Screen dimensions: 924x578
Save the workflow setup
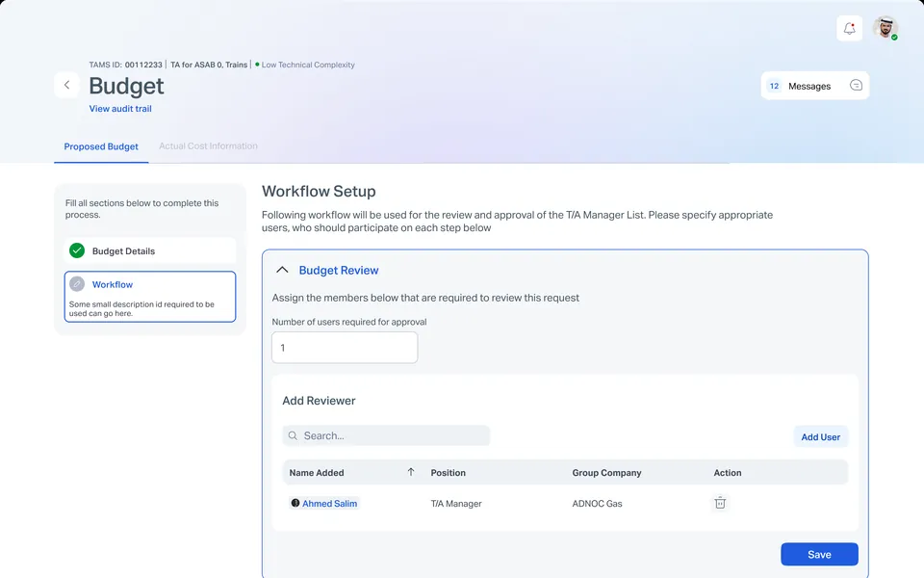(x=819, y=555)
